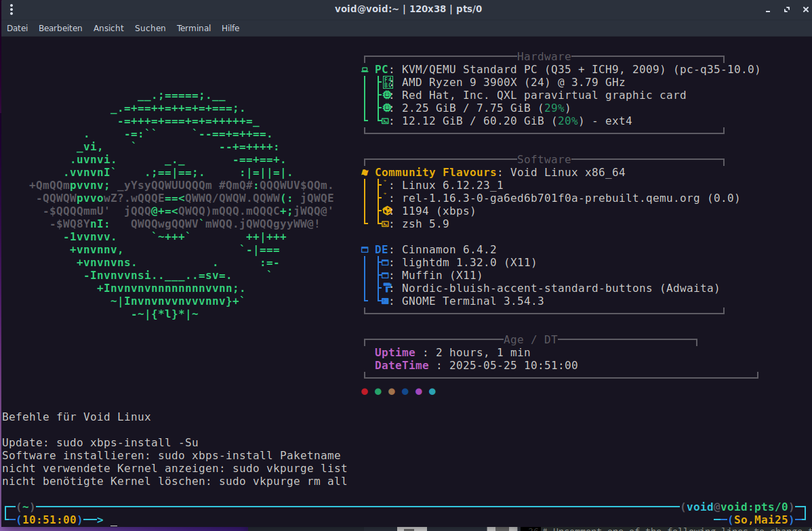Open the Hilfe menu

click(230, 28)
